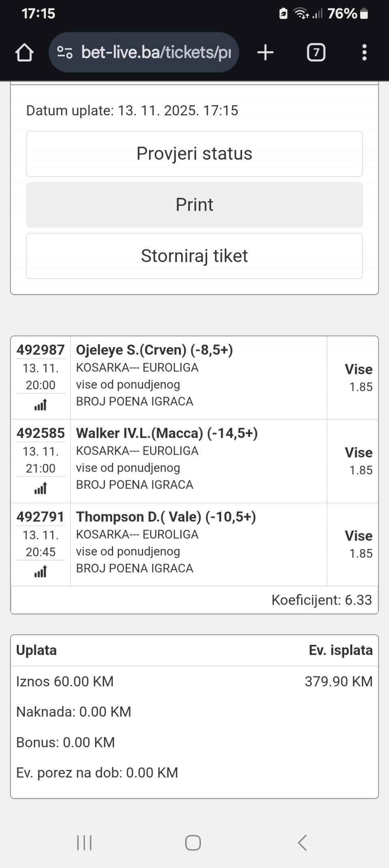The width and height of the screenshot is (389, 868).
Task: Open site settings icon in address bar
Action: [65, 53]
